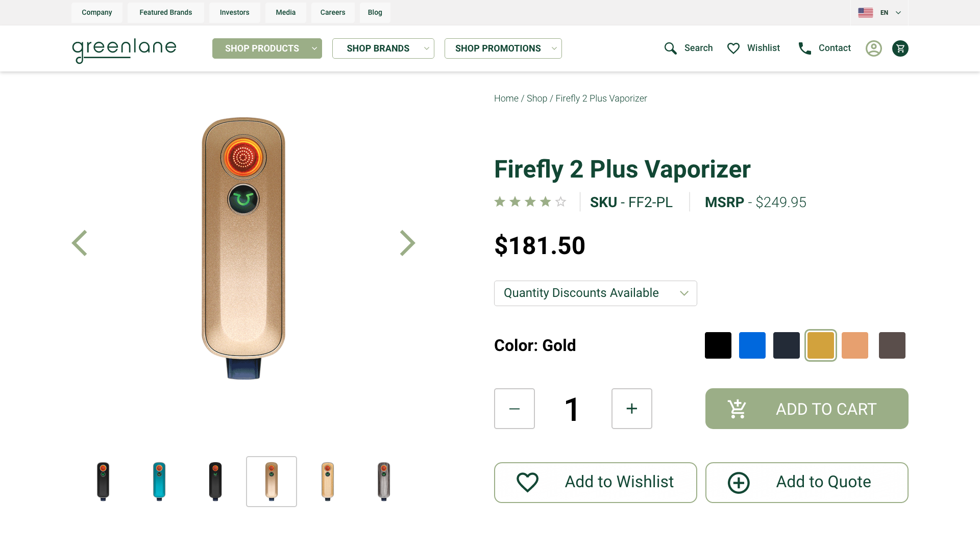Image resolution: width=980 pixels, height=552 pixels.
Task: Click the Contact phone icon
Action: [804, 48]
